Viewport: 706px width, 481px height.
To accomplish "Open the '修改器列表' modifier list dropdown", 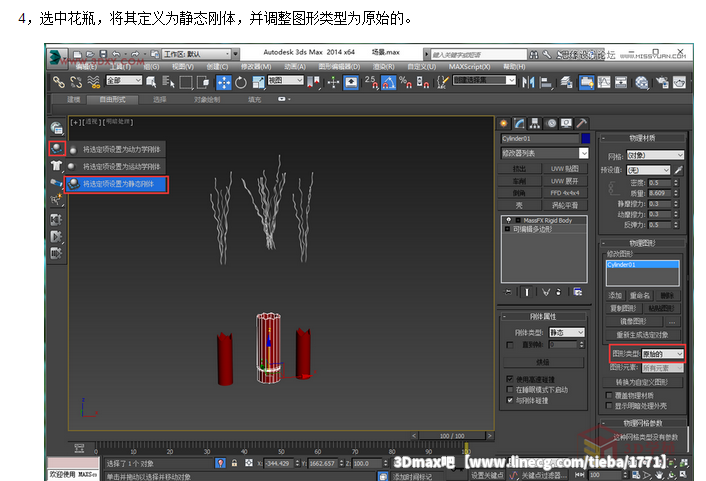I will point(545,153).
